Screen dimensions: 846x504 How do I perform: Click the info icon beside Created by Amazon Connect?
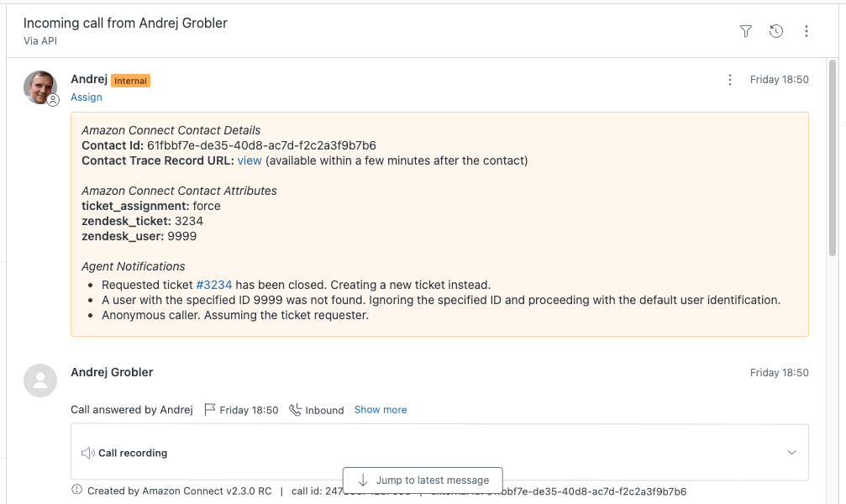click(76, 490)
